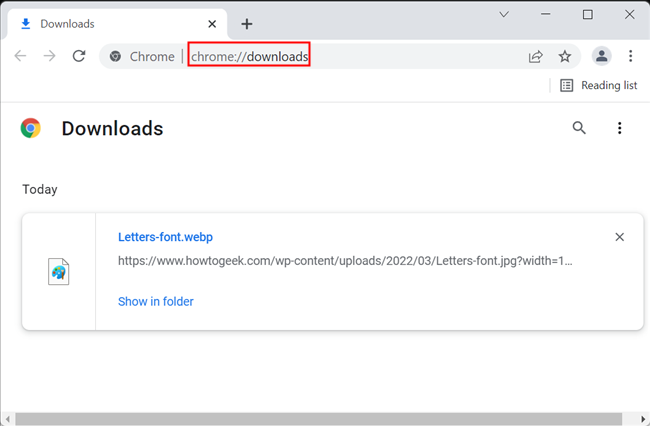Screen dimensions: 650x426
Task: Open the Chrome three-dot browser menu
Action: pos(630,56)
